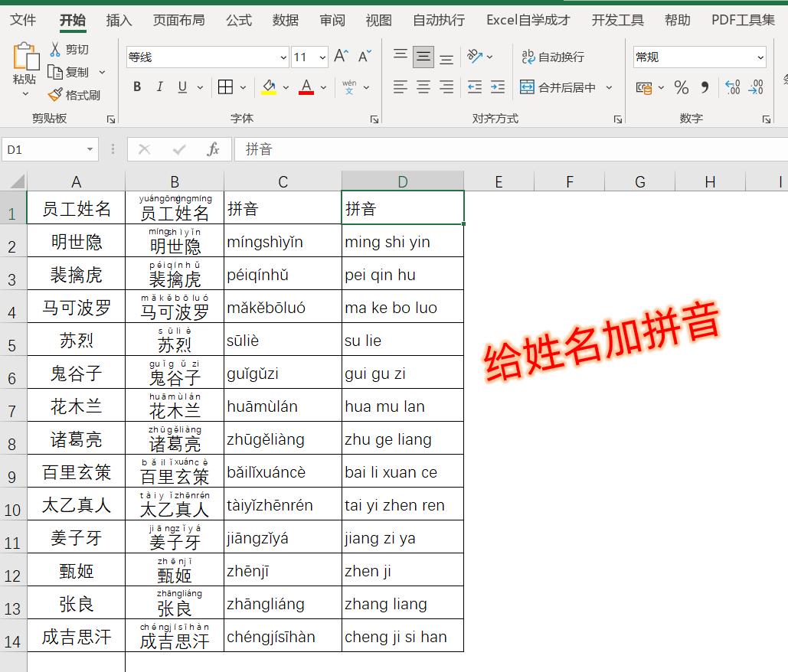The image size is (788, 672).
Task: Toggle italic formatting
Action: [159, 86]
